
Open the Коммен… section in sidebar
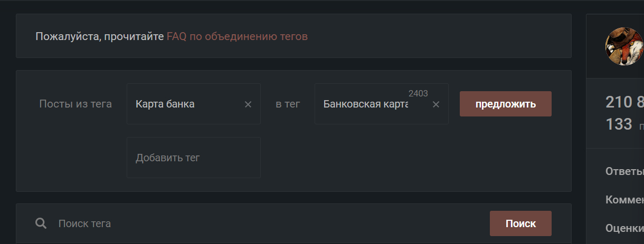click(x=624, y=200)
